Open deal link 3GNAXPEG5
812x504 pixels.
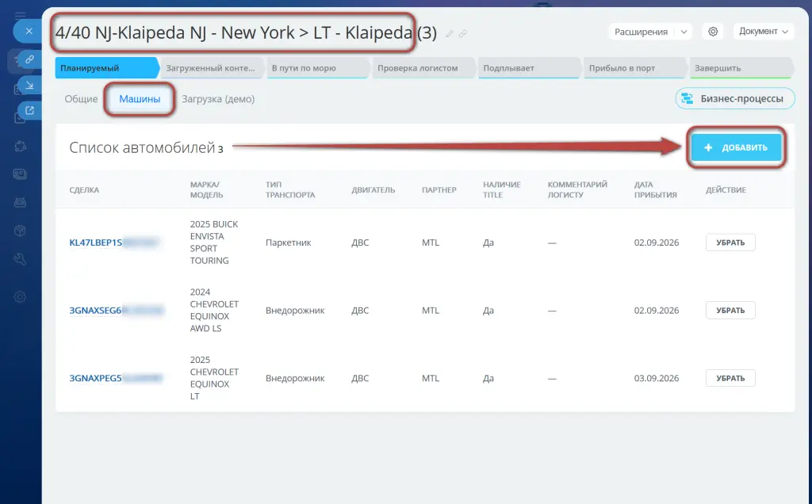click(x=95, y=378)
